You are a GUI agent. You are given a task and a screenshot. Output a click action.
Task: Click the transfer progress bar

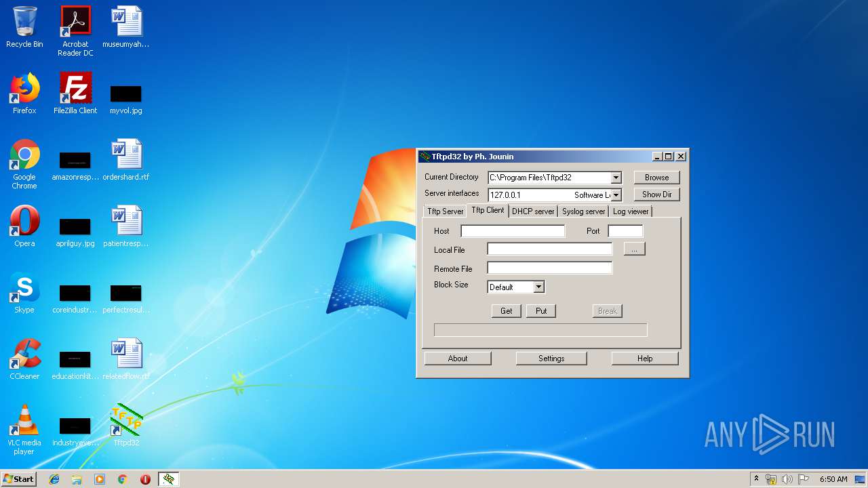click(540, 330)
